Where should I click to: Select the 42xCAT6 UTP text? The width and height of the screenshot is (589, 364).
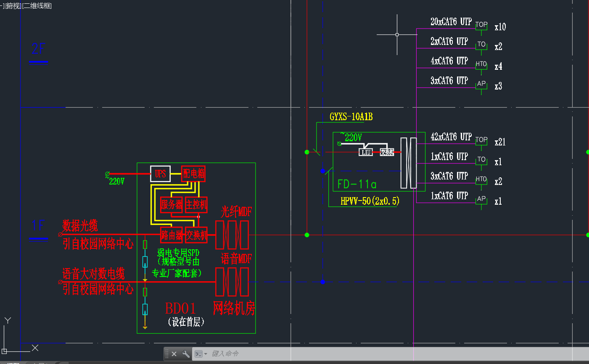[x=451, y=137]
